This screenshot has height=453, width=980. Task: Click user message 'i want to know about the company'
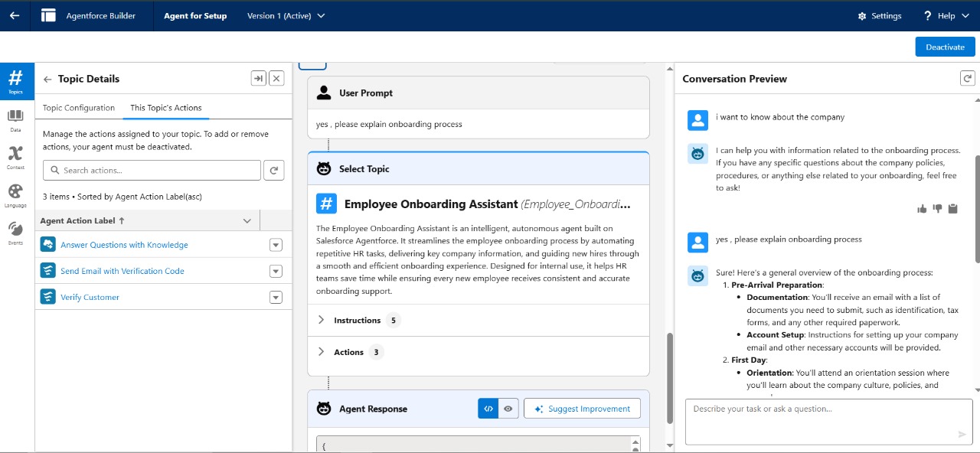pyautogui.click(x=780, y=117)
